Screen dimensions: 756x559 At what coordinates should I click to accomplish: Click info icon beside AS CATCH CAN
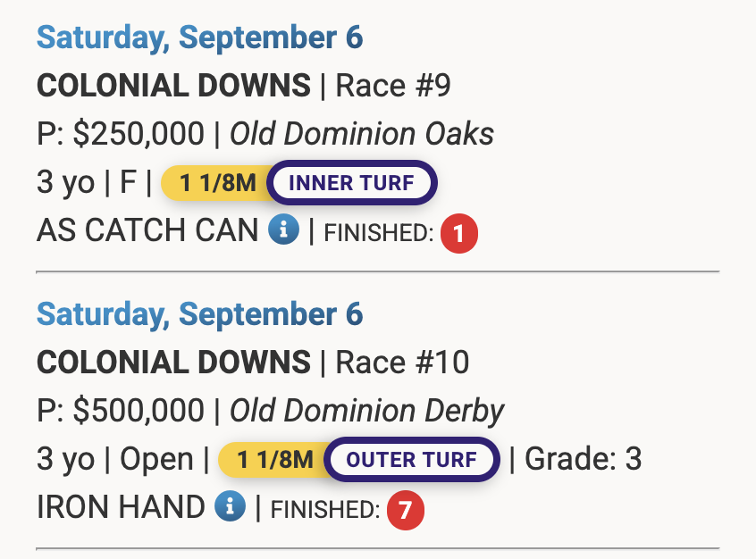point(283,231)
